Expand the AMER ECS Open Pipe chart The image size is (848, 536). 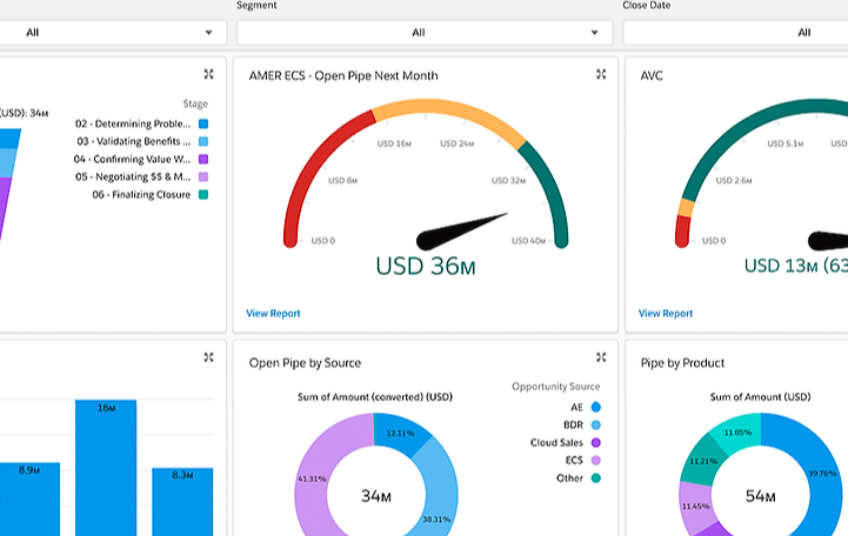pos(601,74)
